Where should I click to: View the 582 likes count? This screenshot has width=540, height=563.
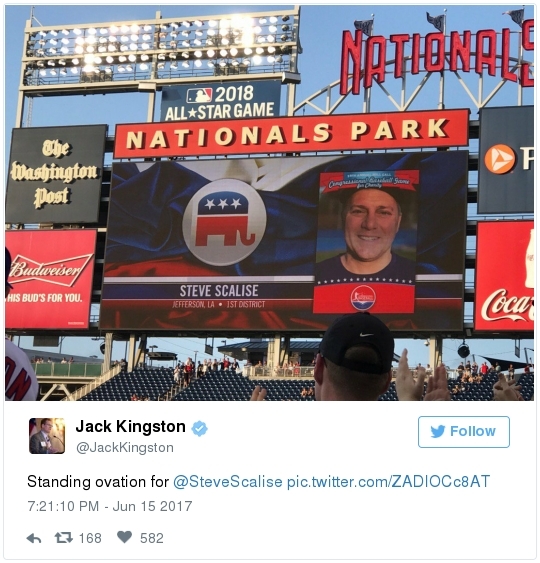pos(152,538)
